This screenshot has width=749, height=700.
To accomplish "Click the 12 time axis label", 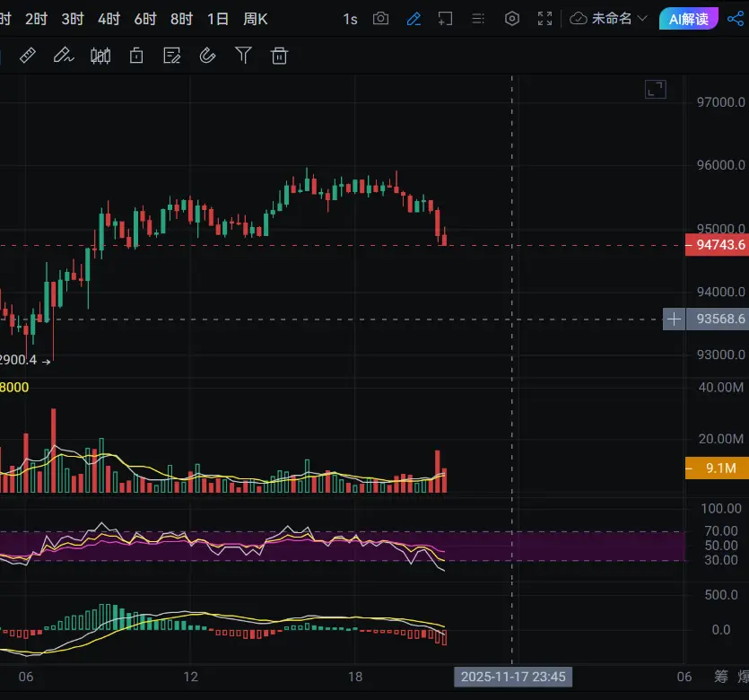I will pyautogui.click(x=190, y=677).
